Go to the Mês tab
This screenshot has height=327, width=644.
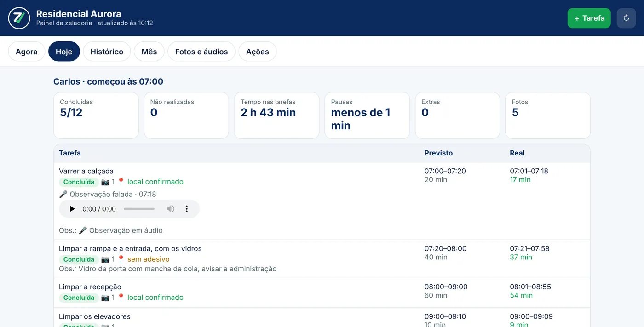tap(149, 52)
